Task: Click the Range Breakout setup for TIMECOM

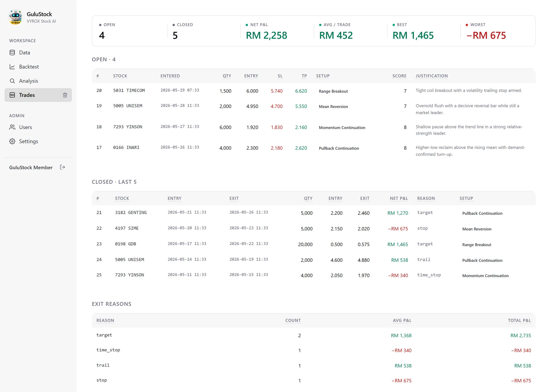Action: (333, 91)
